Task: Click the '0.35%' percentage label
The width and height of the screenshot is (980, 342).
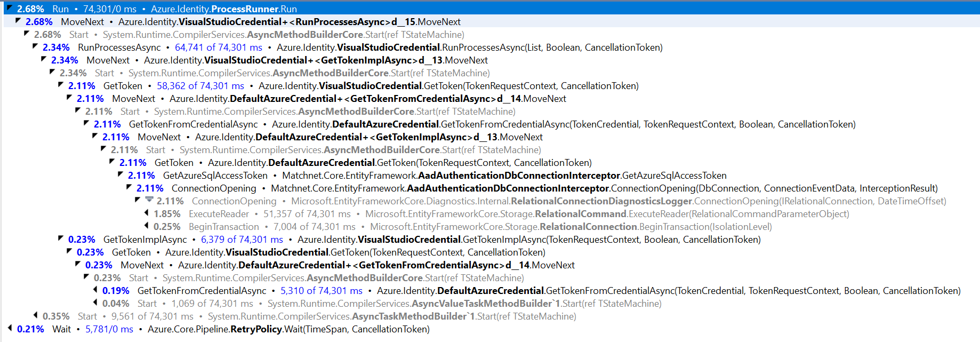Action: tap(56, 316)
